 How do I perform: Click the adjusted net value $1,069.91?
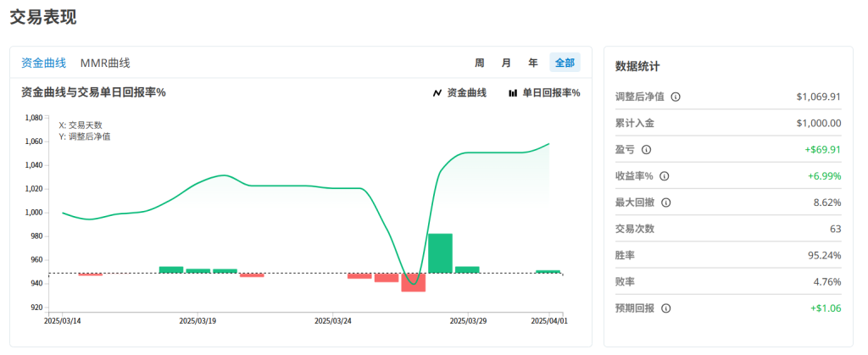tap(818, 97)
